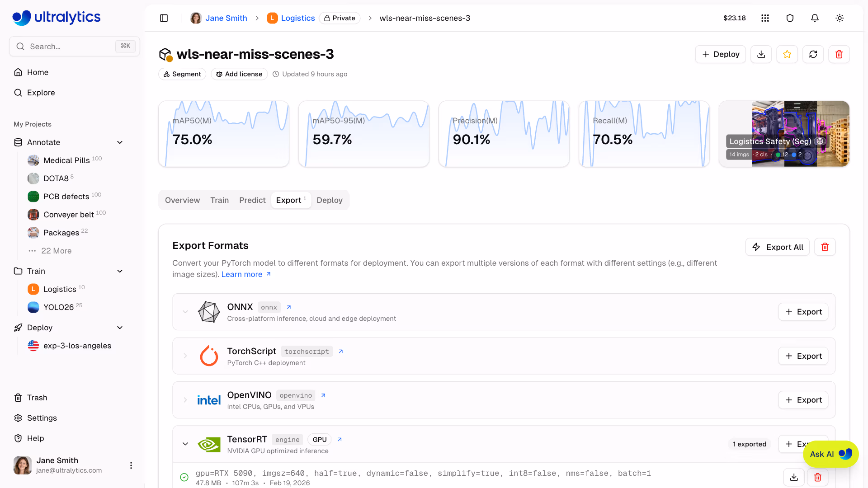Viewport: 868px width, 488px height.
Task: Open Logistics breadcrumb link
Action: click(x=291, y=18)
